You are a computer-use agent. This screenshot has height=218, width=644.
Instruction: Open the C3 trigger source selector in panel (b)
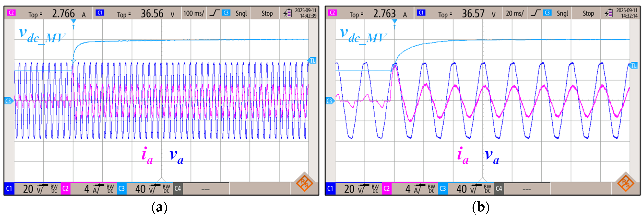tap(547, 13)
